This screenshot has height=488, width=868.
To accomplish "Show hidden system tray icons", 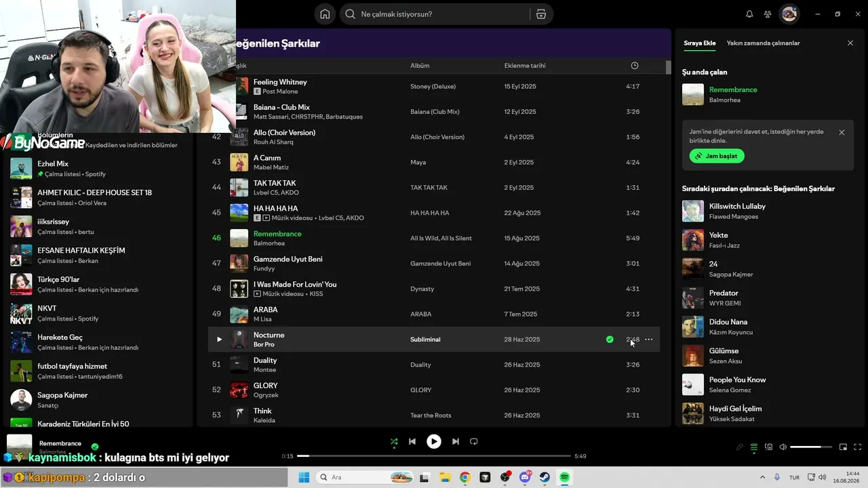I will coord(762,477).
